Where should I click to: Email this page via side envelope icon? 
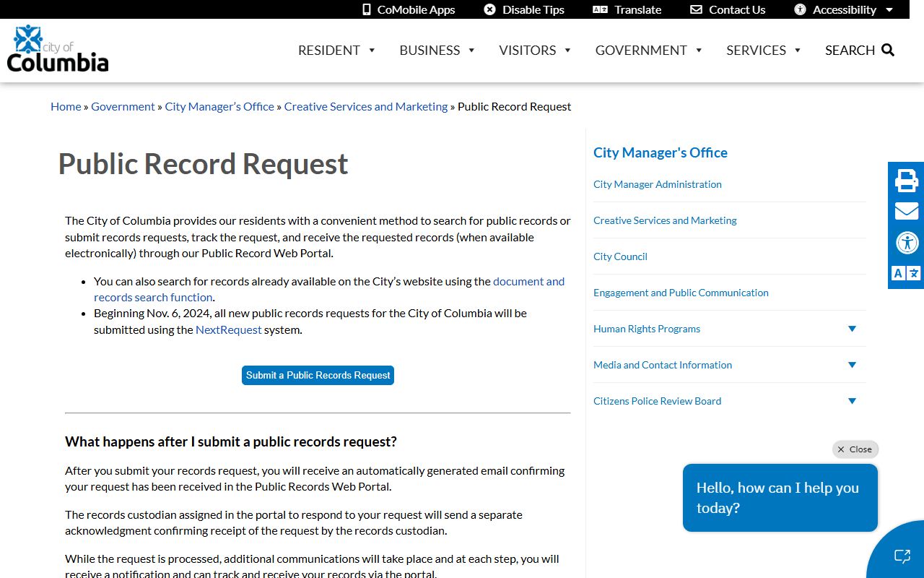coord(907,211)
